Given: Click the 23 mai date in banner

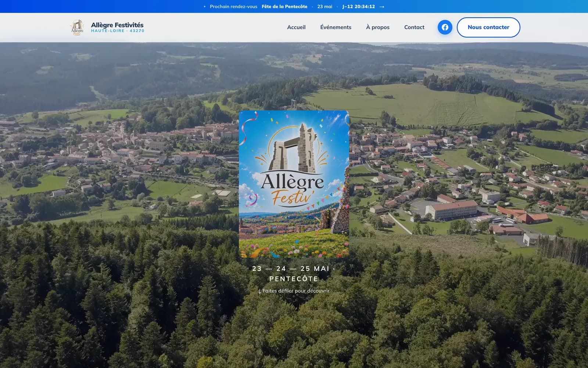Looking at the screenshot, I should point(325,7).
